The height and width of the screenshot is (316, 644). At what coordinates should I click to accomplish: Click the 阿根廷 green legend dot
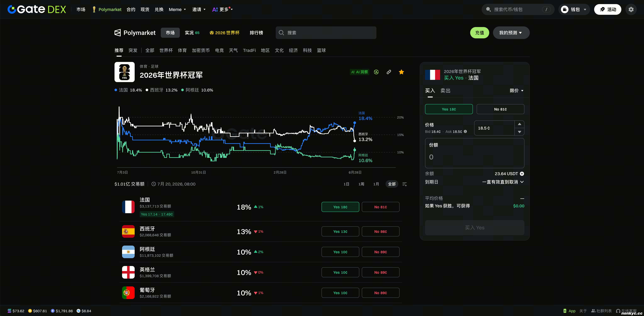coord(182,90)
